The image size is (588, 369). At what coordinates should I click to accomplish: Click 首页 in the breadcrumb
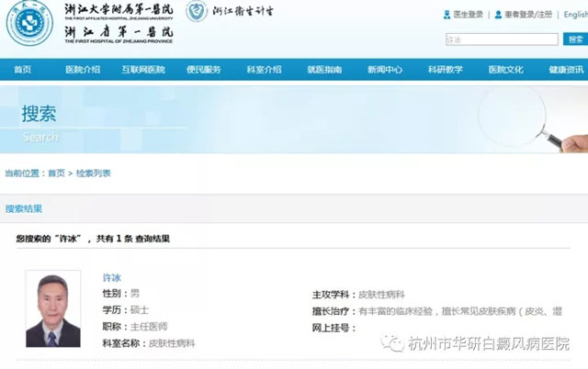tap(56, 173)
